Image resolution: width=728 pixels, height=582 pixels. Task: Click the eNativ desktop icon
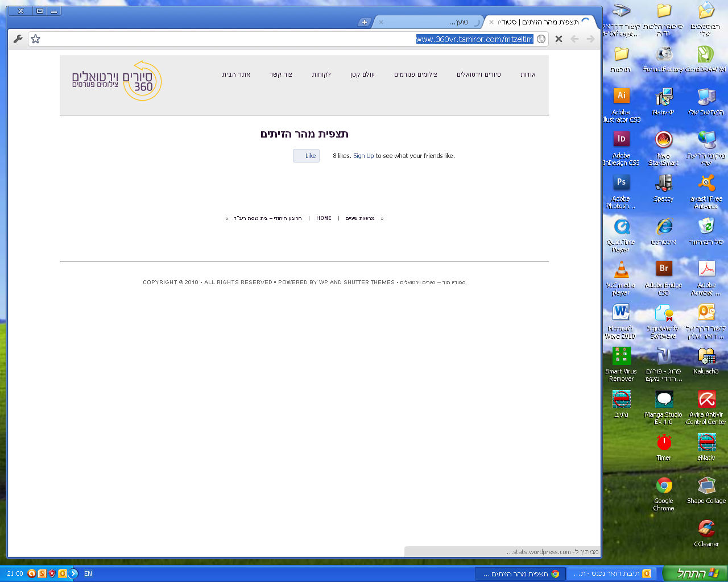pos(706,447)
